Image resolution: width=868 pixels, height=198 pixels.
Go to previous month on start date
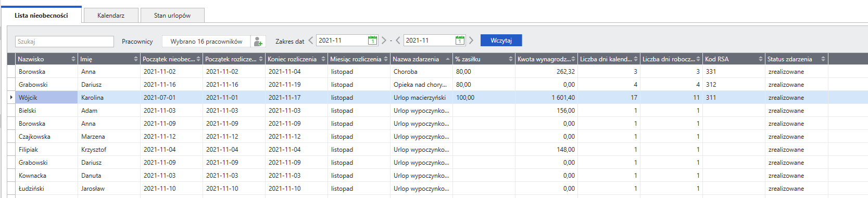tap(311, 41)
